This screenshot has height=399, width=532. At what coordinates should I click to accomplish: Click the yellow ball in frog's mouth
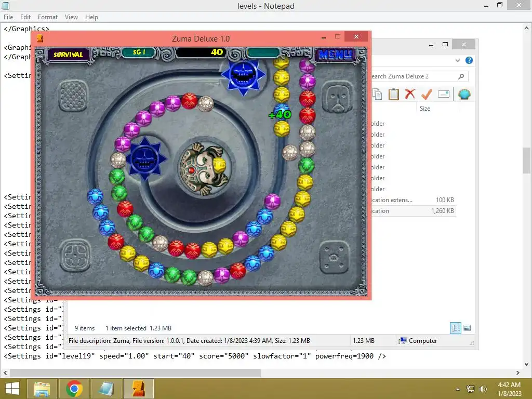click(219, 165)
